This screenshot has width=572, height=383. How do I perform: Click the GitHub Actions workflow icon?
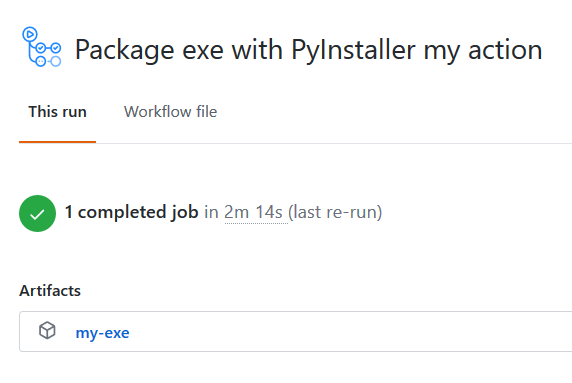pyautogui.click(x=41, y=47)
